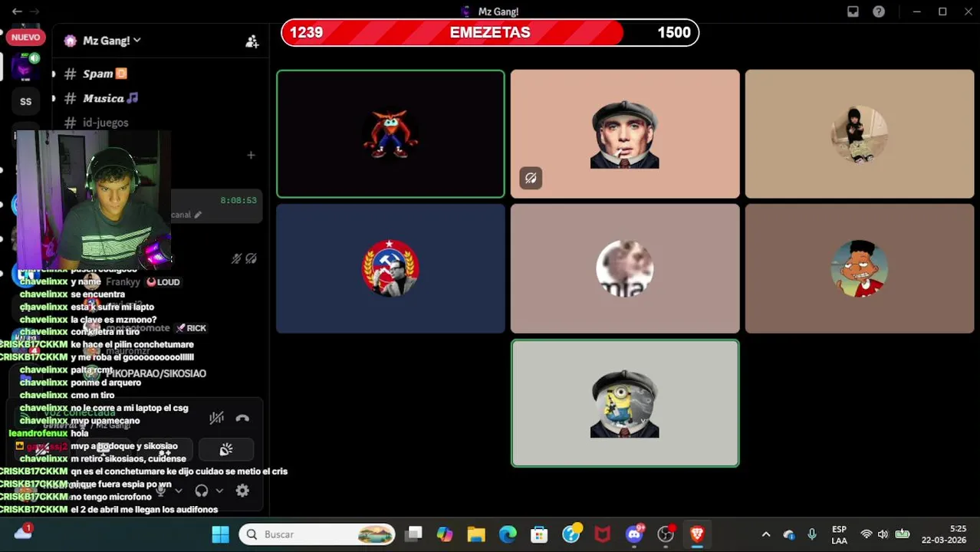Click the EMEZETAS progress bar

coord(490,32)
